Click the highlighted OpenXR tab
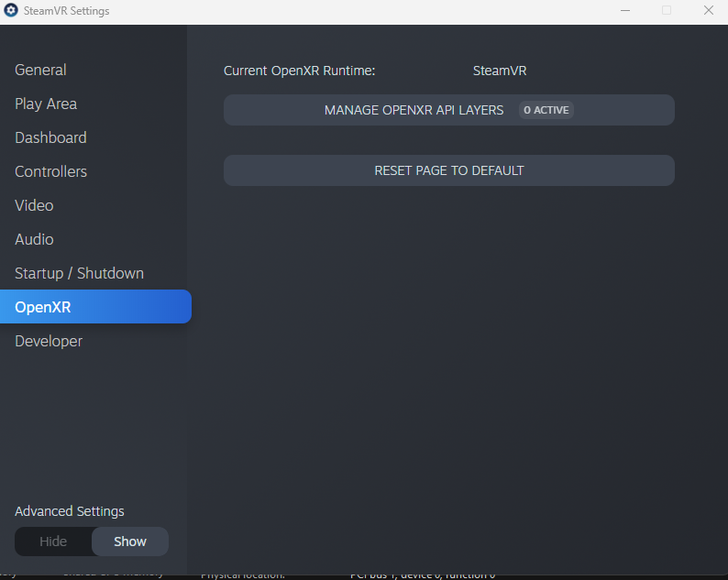728x580 pixels. click(x=95, y=307)
